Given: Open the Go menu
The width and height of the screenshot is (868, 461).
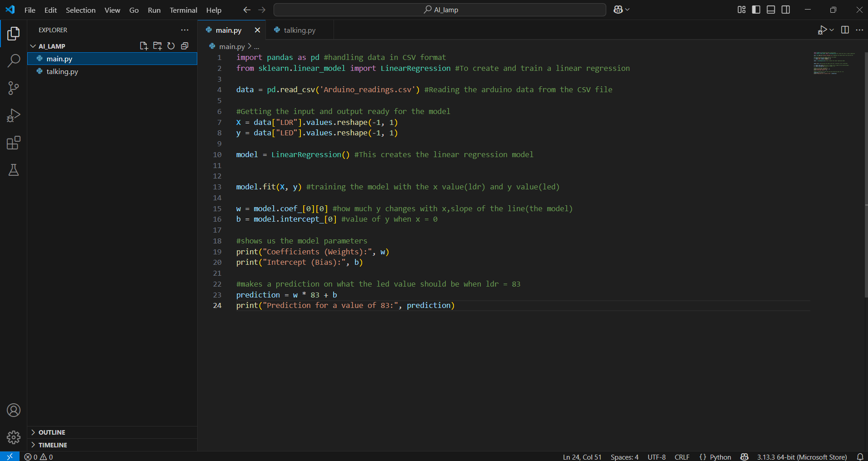Looking at the screenshot, I should point(134,10).
